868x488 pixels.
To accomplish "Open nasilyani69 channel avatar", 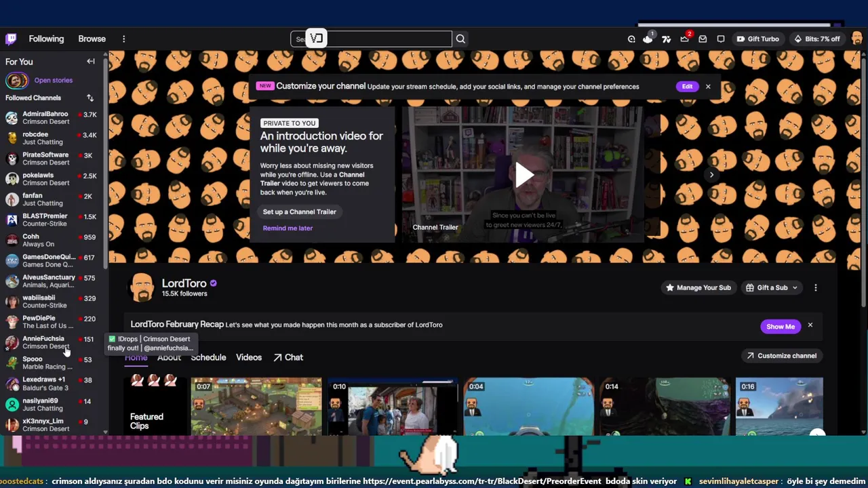I will tap(12, 404).
